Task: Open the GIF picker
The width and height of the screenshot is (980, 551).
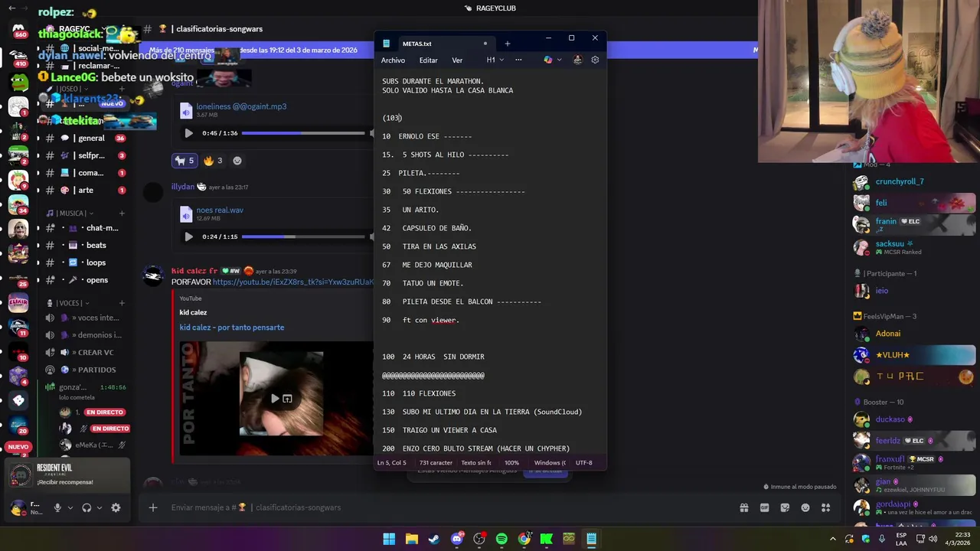Action: (x=764, y=507)
